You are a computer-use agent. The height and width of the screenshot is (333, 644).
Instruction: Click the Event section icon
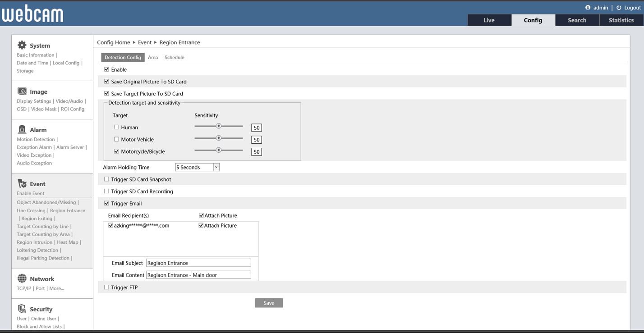pyautogui.click(x=22, y=183)
